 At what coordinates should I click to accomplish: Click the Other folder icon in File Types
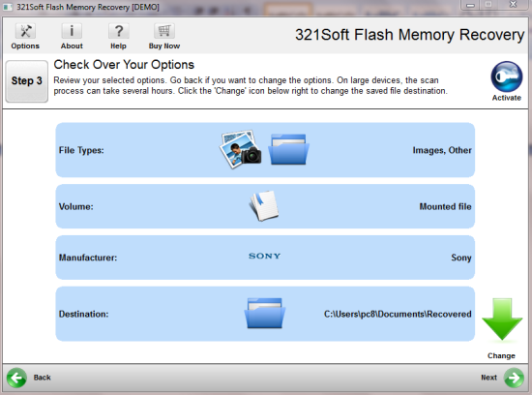[289, 149]
